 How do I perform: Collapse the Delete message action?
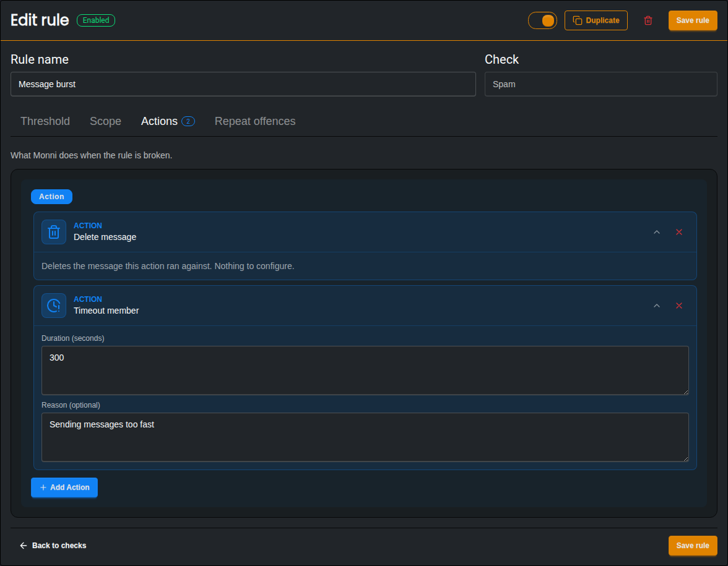coord(656,232)
